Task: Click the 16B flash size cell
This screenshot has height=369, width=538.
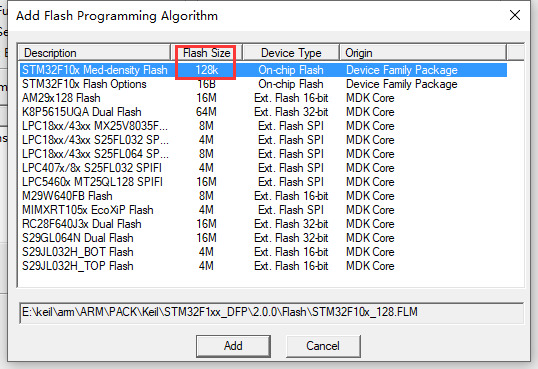Action: [x=207, y=84]
